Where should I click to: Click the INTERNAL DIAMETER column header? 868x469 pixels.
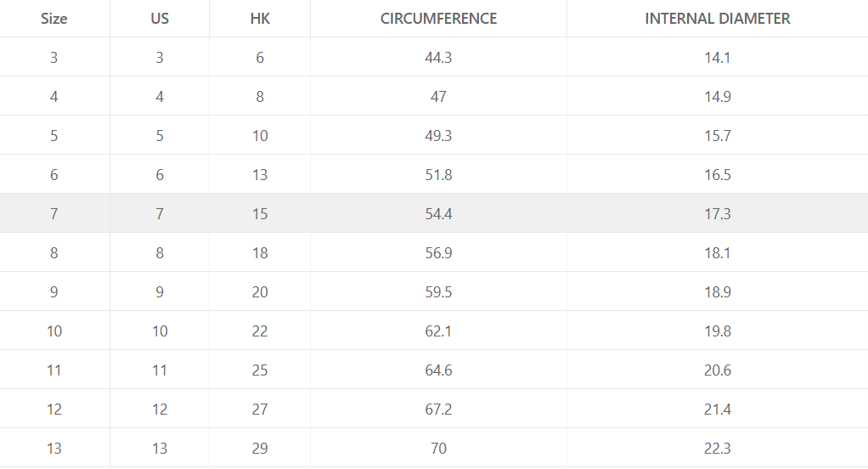(x=718, y=19)
